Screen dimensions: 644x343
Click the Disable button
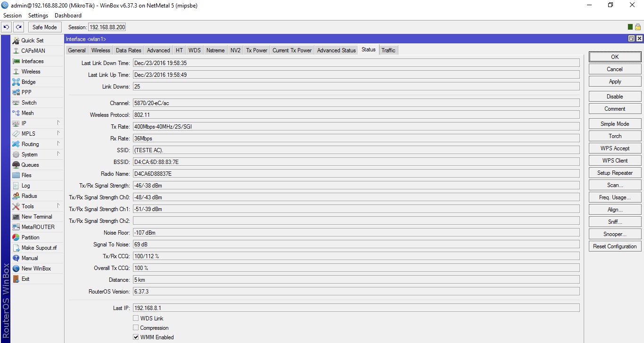[615, 97]
